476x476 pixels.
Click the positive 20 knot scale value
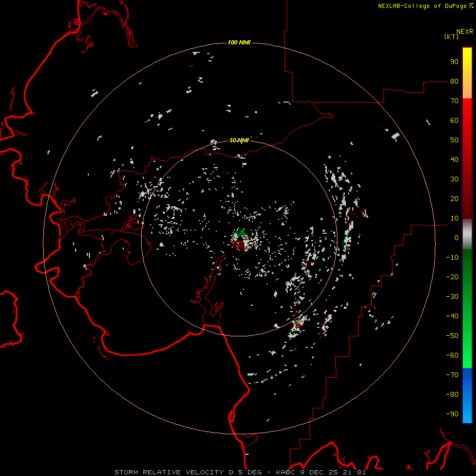454,199
